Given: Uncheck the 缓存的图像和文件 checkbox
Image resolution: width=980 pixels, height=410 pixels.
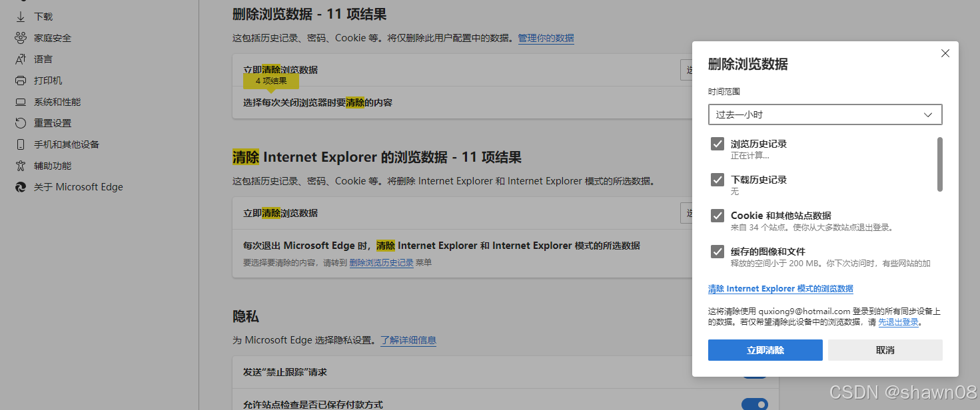Looking at the screenshot, I should click(718, 252).
